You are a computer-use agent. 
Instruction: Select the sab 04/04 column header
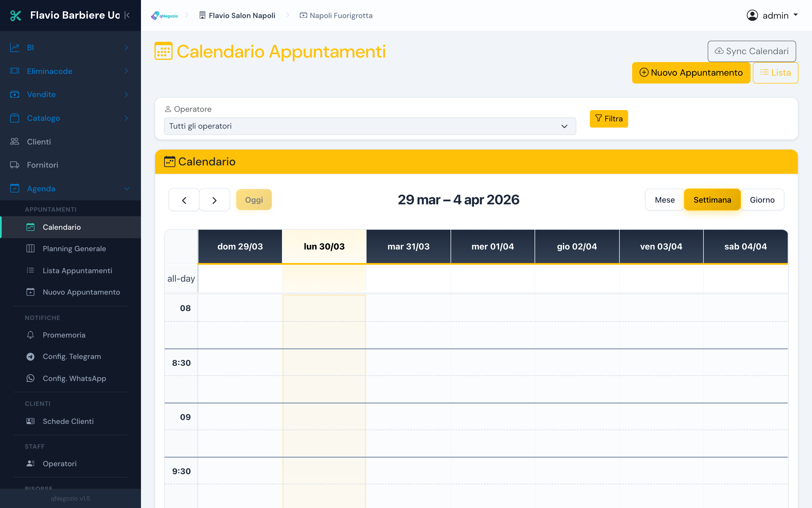click(745, 246)
